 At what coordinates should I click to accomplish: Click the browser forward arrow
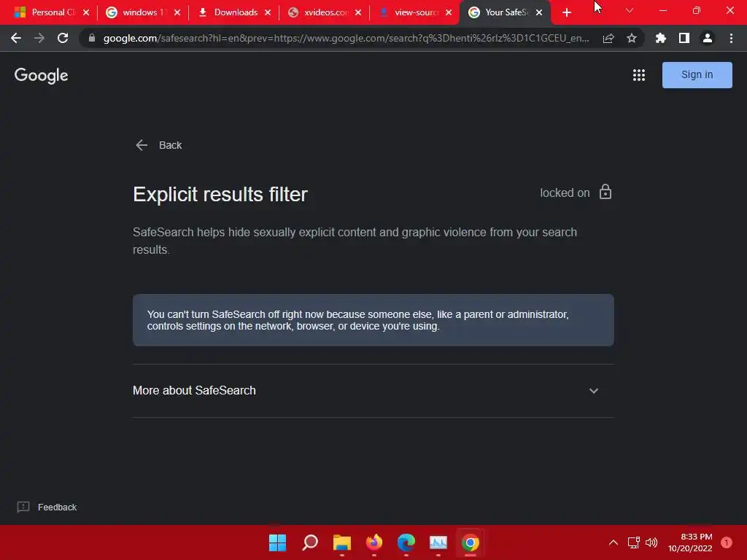pos(39,38)
